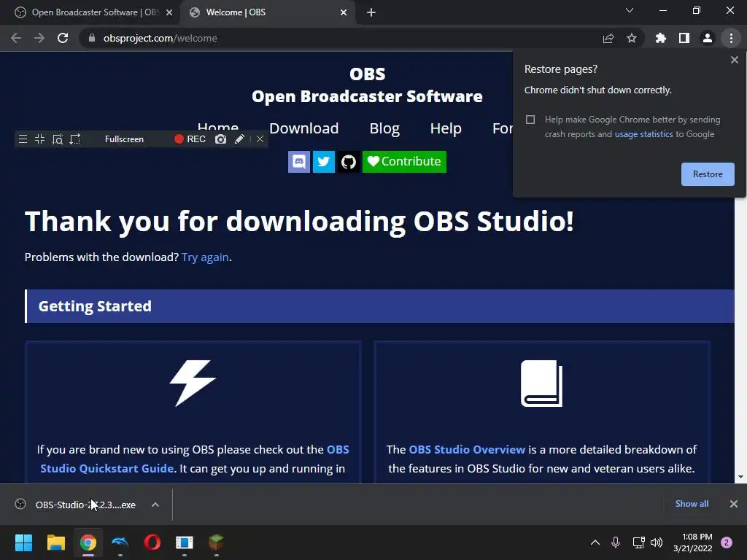This screenshot has height=560, width=747.
Task: Go forward in browser history
Action: [x=39, y=38]
